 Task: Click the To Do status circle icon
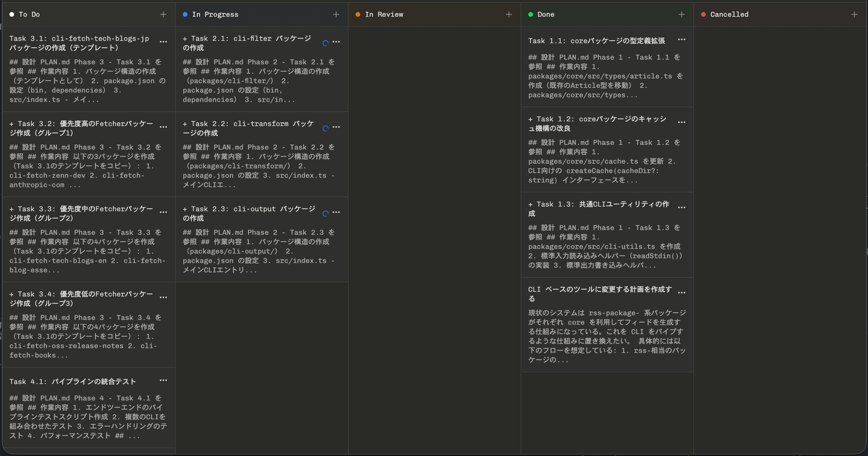point(12,14)
